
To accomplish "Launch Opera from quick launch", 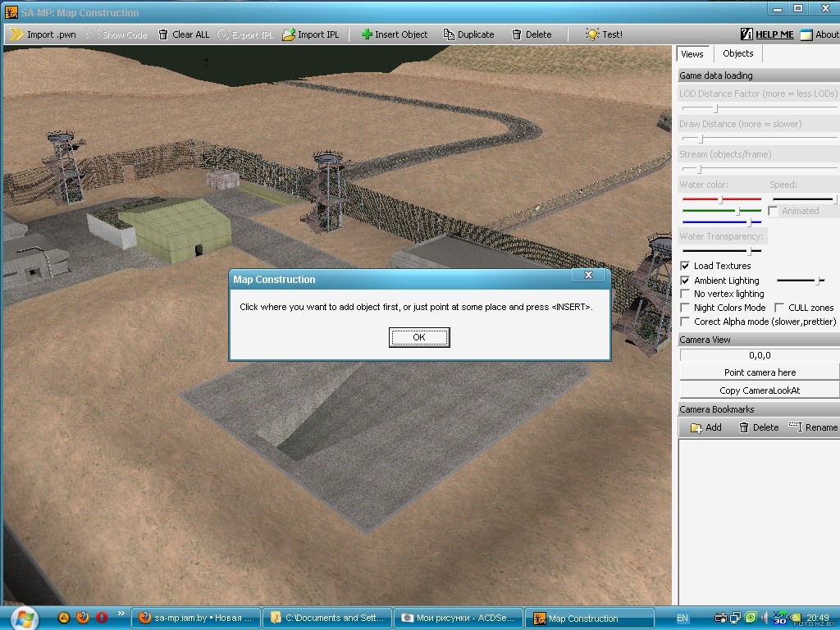I will tap(102, 618).
